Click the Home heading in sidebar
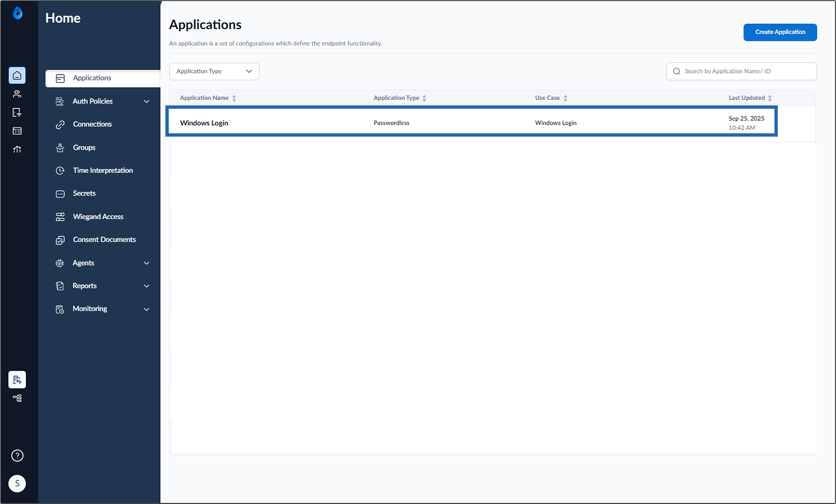836x504 pixels. coord(63,18)
